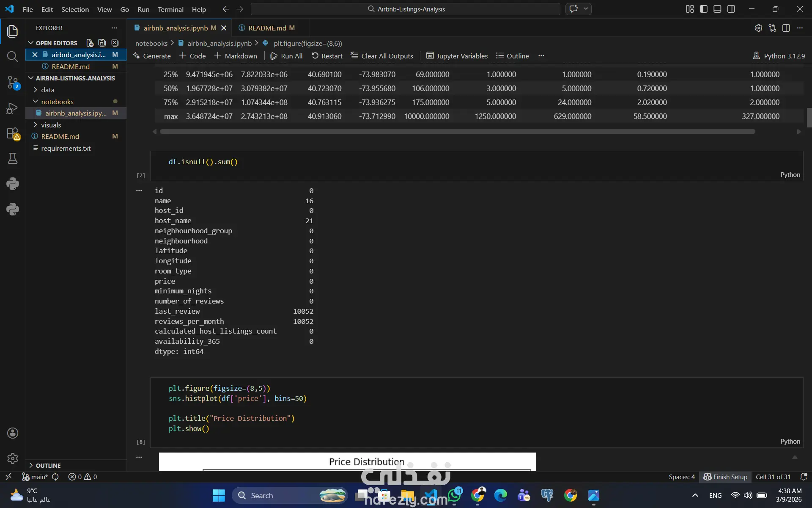812x508 pixels.
Task: Open the Extensions view icon
Action: pos(12,133)
